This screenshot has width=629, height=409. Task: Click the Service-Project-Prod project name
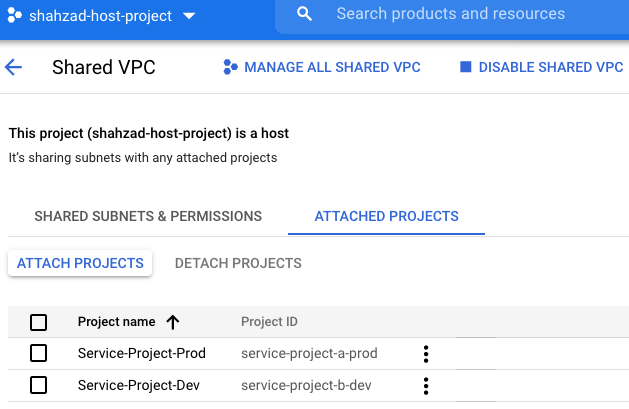click(x=142, y=353)
